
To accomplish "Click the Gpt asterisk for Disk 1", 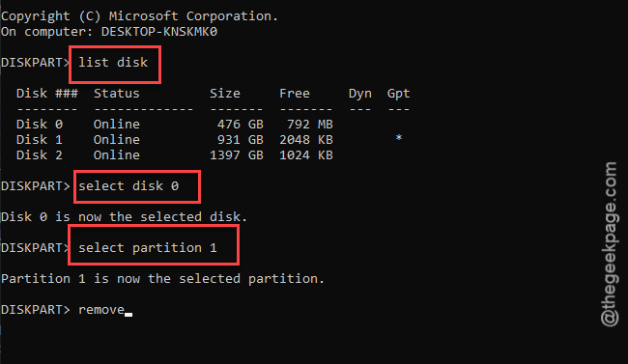I will point(398,138).
